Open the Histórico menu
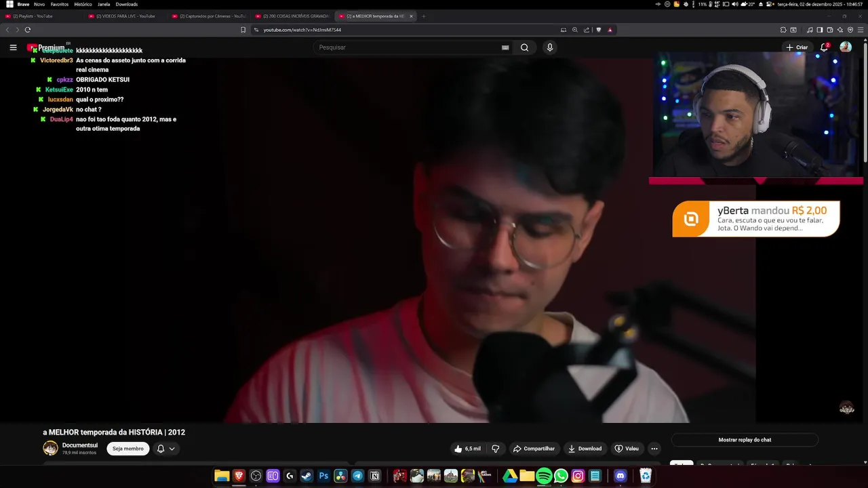 pyautogui.click(x=83, y=4)
